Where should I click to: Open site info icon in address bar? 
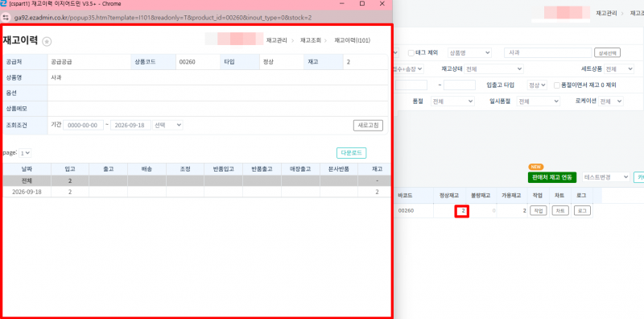[6, 18]
